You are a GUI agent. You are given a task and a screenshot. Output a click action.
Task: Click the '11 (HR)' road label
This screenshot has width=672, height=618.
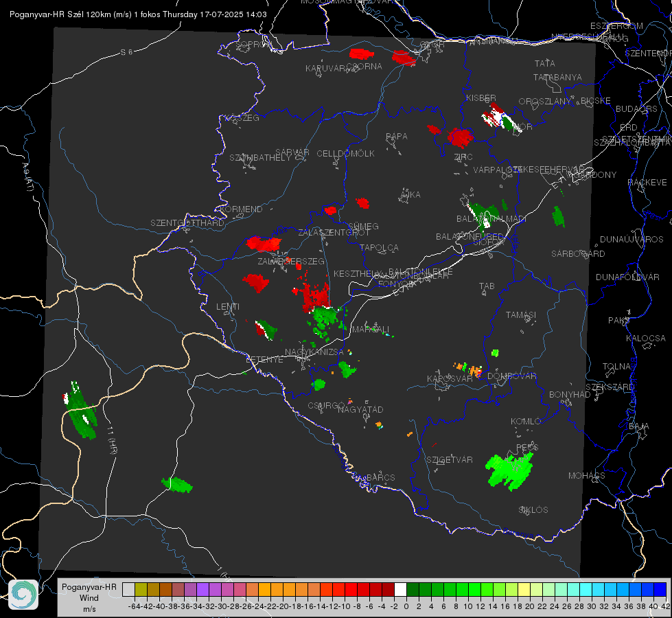(x=113, y=440)
